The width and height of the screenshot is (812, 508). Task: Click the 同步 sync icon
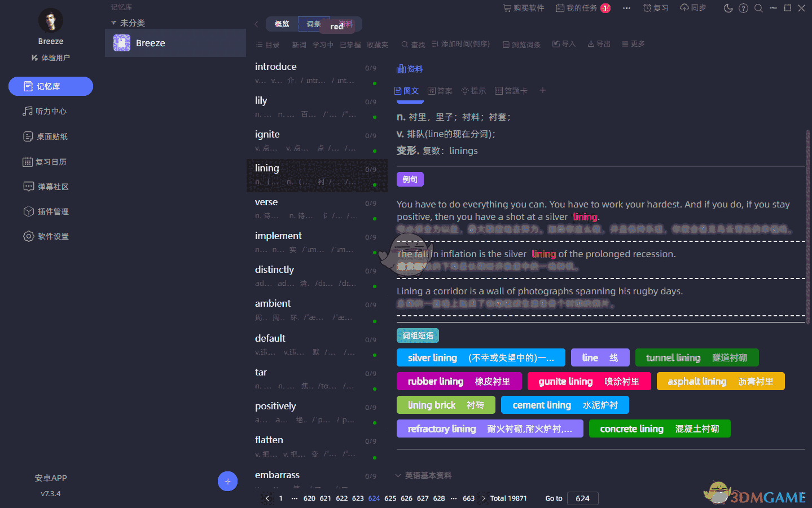(x=692, y=7)
